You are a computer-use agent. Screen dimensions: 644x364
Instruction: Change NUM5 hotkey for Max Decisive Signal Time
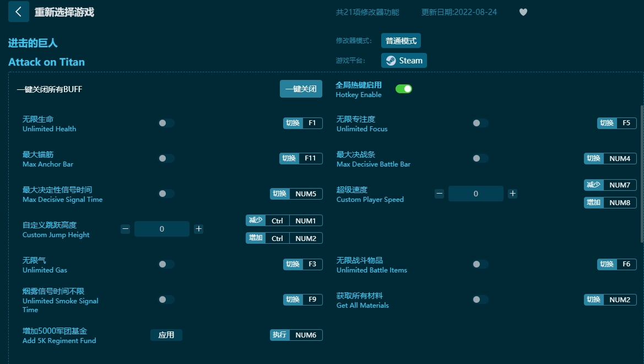(296, 194)
